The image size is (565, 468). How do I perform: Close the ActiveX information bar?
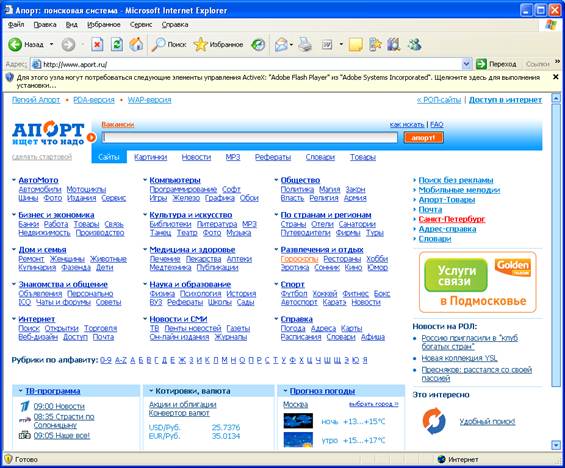tap(555, 77)
